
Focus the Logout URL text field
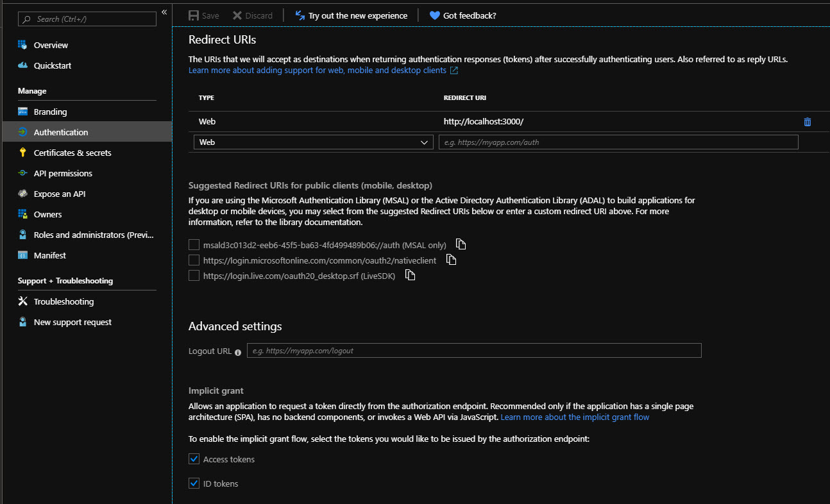(473, 351)
